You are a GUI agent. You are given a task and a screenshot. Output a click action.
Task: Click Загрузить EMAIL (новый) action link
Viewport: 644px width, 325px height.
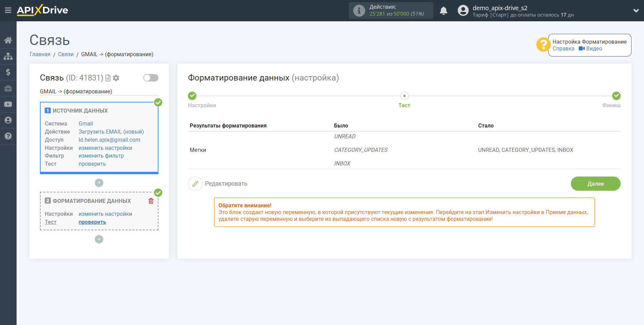pos(111,132)
